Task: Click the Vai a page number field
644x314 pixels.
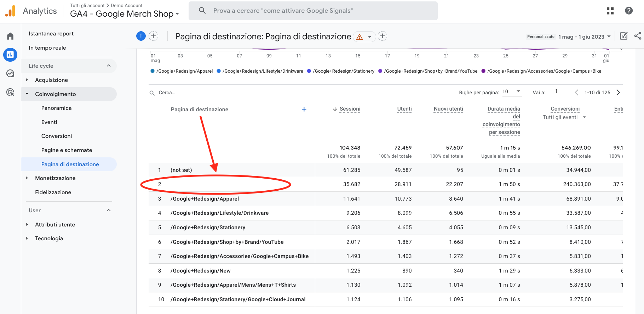Action: 556,92
